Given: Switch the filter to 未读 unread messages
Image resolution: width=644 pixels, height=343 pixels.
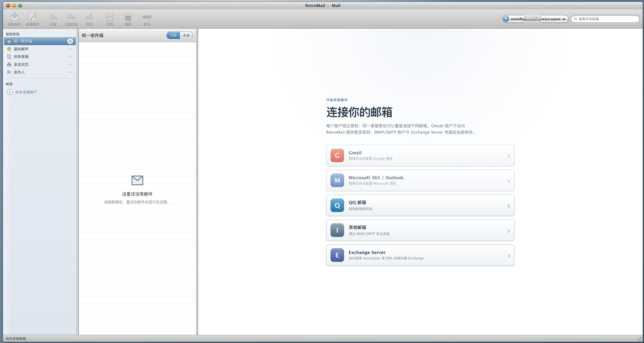Looking at the screenshot, I should [x=186, y=35].
